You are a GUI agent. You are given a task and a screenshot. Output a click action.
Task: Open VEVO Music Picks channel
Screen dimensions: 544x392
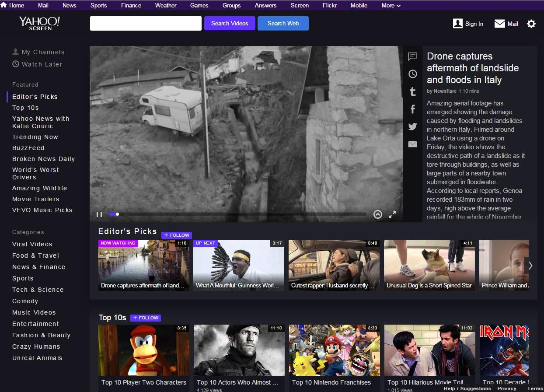click(x=42, y=210)
